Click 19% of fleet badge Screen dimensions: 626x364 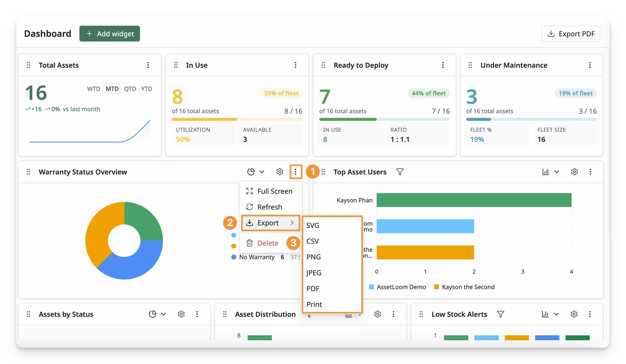[575, 93]
